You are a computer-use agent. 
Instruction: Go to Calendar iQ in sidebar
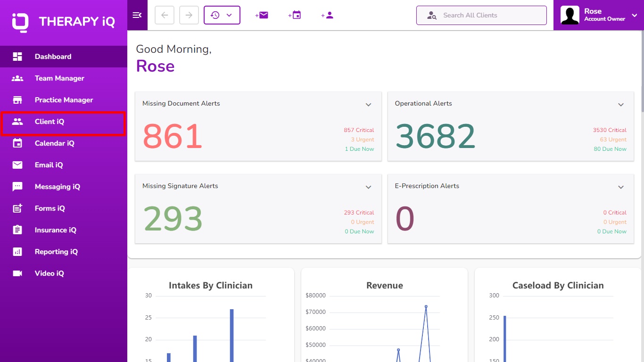pyautogui.click(x=54, y=143)
